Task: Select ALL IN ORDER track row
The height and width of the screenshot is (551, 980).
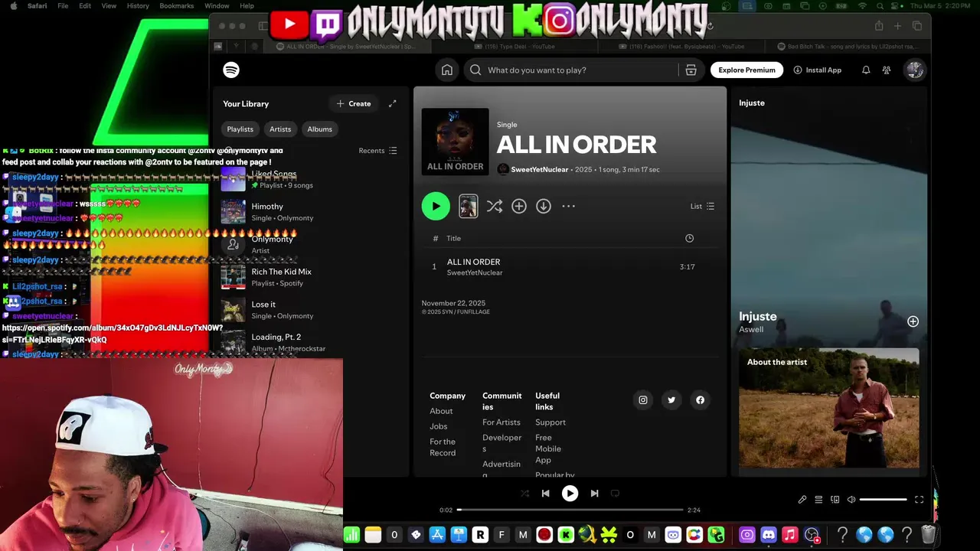Action: (570, 267)
